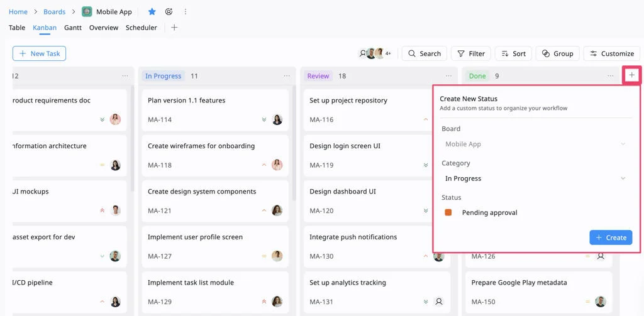
Task: Open the Filter button in toolbar
Action: coord(470,53)
